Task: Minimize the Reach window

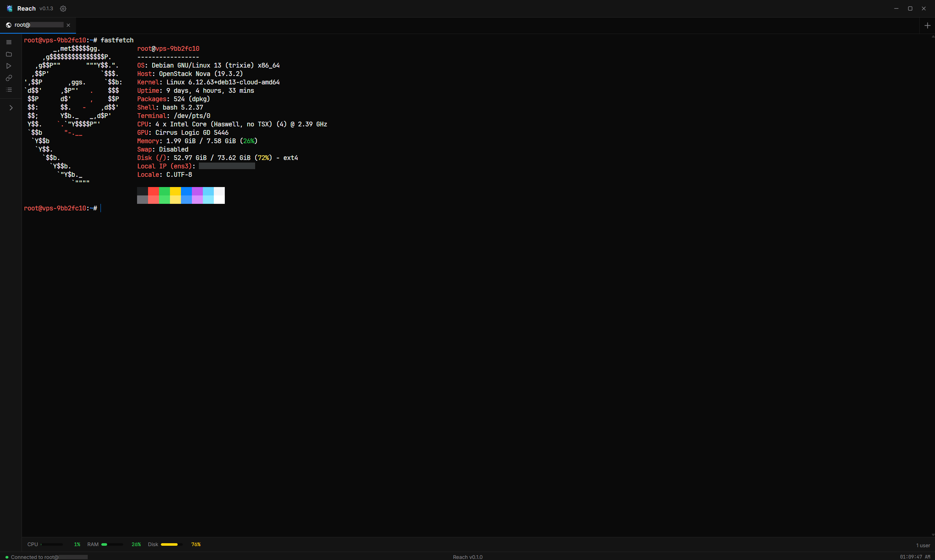Action: coord(896,8)
